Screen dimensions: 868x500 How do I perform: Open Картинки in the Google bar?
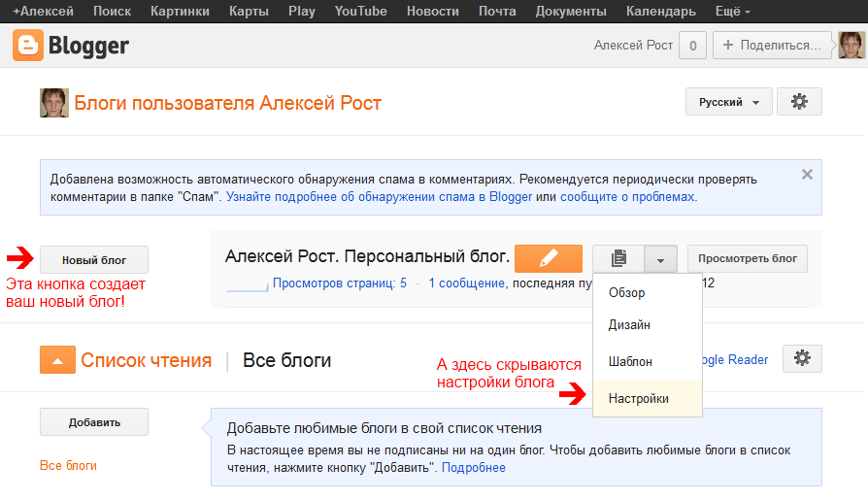(180, 11)
